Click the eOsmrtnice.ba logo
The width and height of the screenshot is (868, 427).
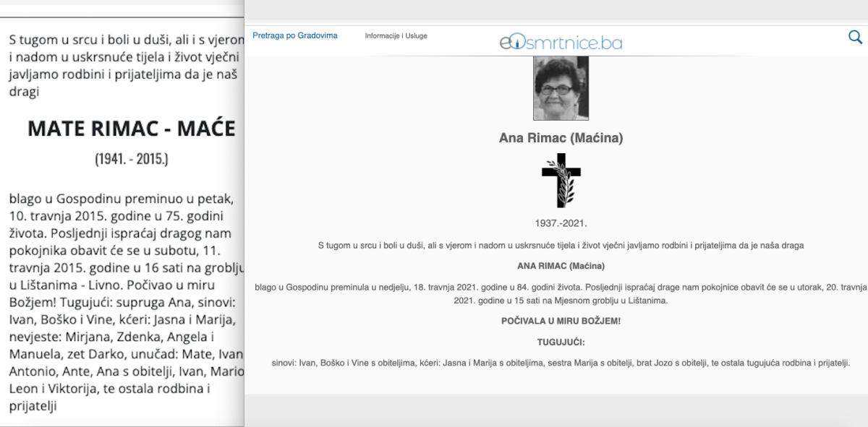coord(561,41)
